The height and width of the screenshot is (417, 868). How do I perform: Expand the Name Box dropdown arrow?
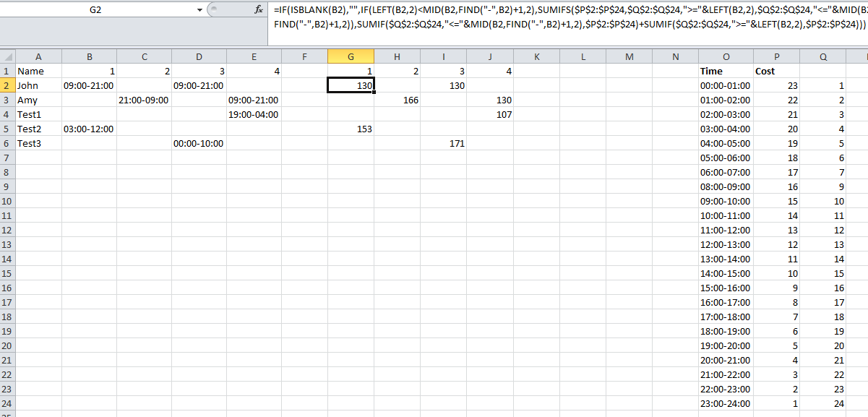point(199,10)
